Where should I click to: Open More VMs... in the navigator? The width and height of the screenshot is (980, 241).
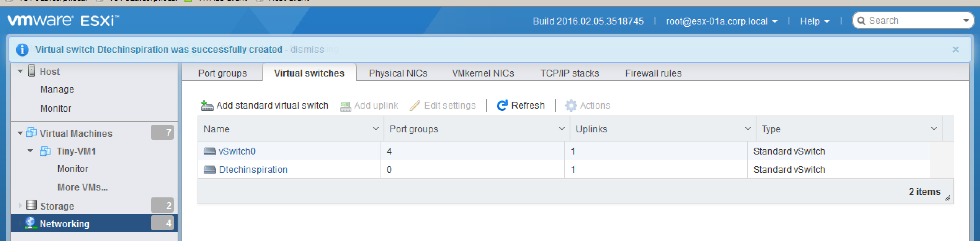tap(83, 187)
